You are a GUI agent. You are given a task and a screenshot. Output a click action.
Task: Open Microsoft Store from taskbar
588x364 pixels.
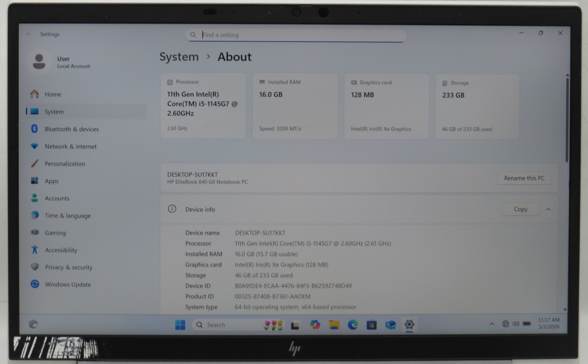tap(372, 325)
